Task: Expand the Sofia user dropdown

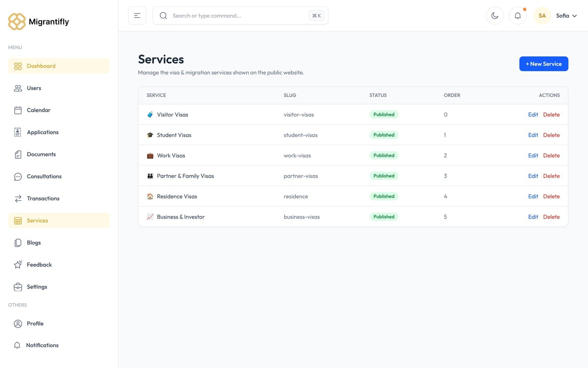Action: click(x=566, y=15)
